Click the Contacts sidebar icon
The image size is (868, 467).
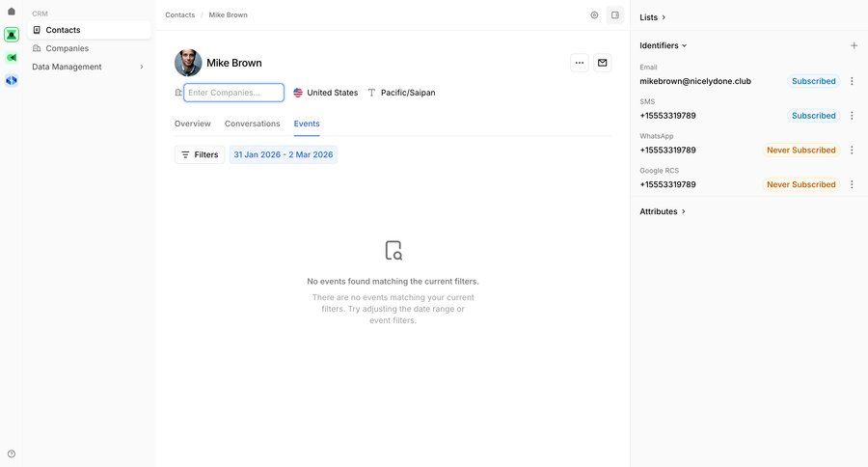point(37,30)
